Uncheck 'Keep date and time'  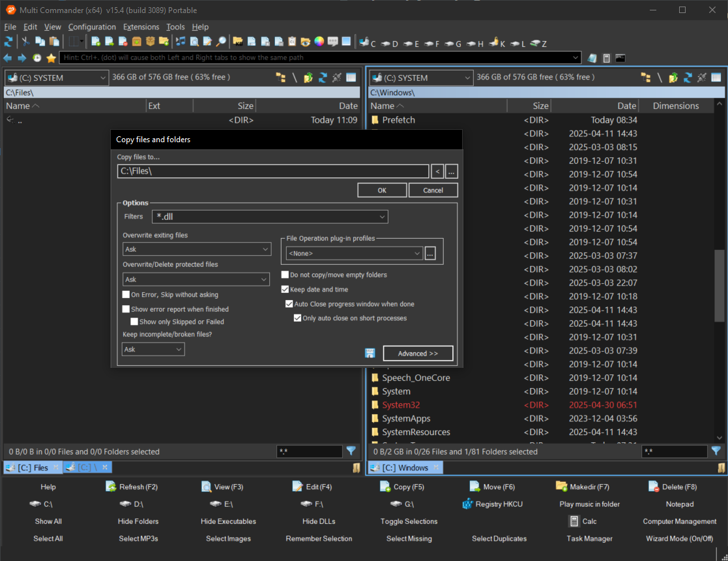pos(285,289)
